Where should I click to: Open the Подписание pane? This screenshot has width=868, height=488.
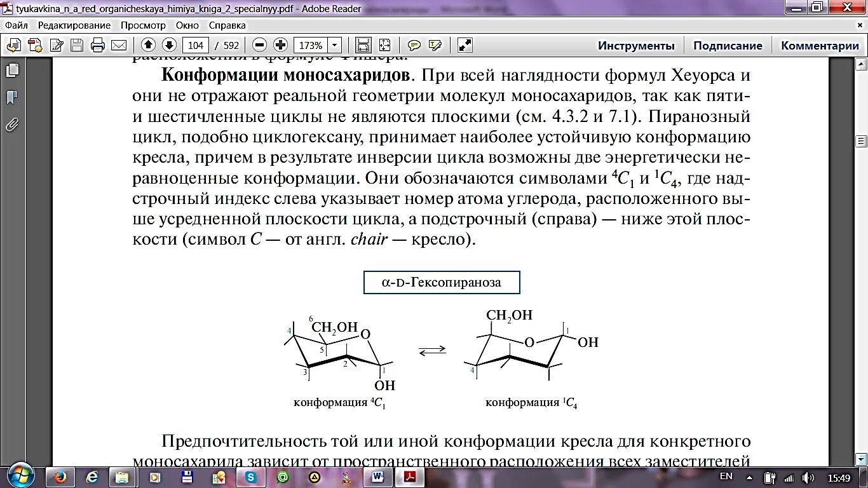pyautogui.click(x=728, y=46)
